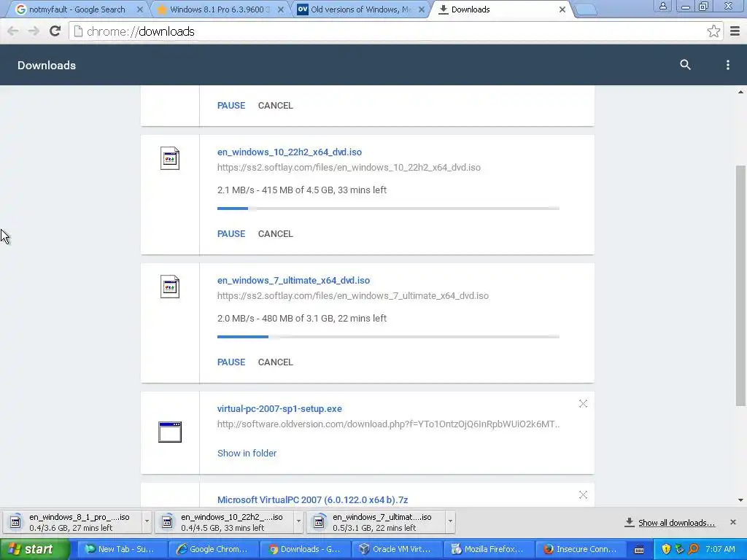Switch to Oracle VM VirtualBox taskbar window
The height and width of the screenshot is (560, 747).
point(396,549)
